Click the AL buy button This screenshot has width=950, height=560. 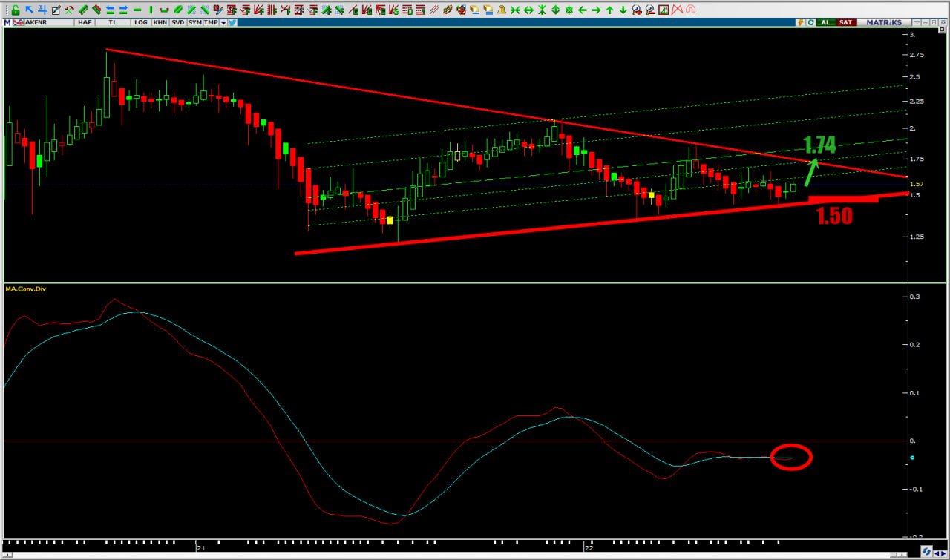[825, 22]
